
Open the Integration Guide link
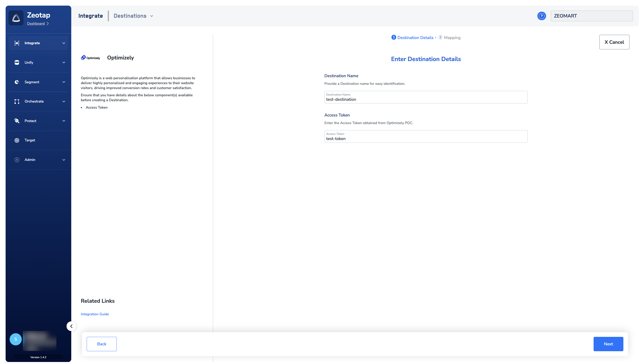[x=95, y=314]
